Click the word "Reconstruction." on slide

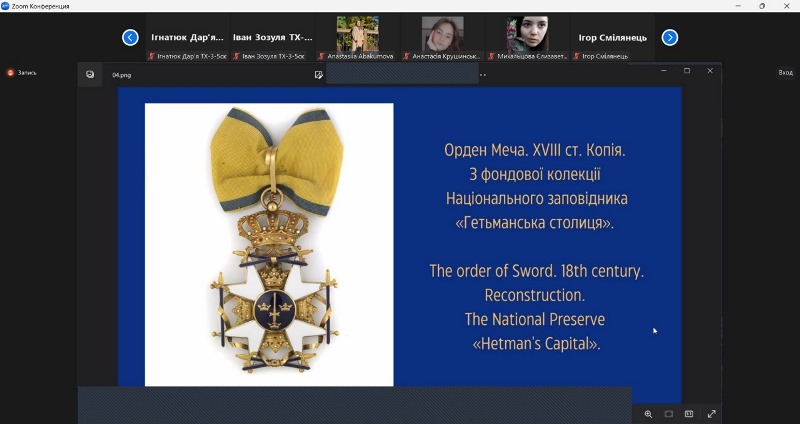click(535, 295)
